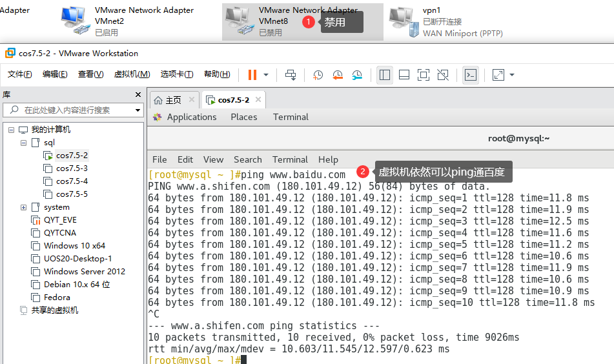Click 'ping www.baidu.com' command in terminal
The image size is (614, 364).
[x=293, y=174]
